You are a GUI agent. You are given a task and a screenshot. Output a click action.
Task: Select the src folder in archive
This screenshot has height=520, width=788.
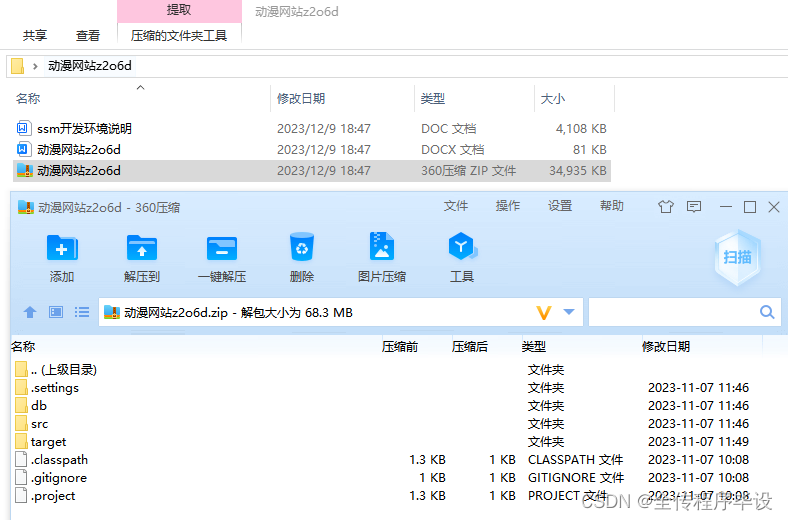(x=40, y=424)
